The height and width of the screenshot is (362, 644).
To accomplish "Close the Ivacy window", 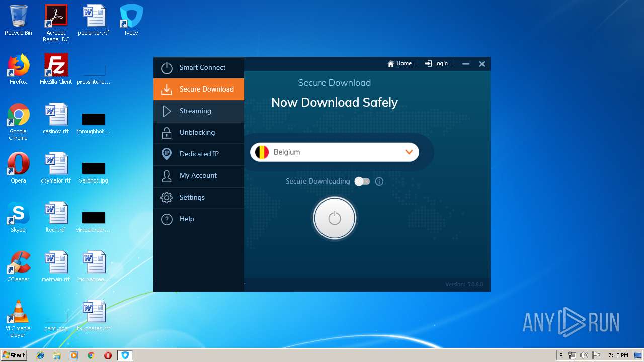I will [x=482, y=64].
